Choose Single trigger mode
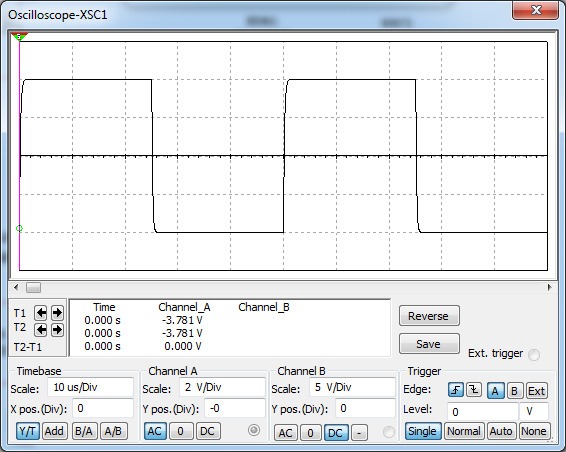566x452 pixels. (x=423, y=431)
